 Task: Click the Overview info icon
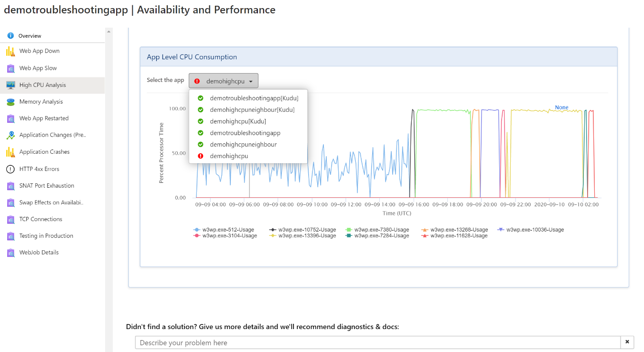click(x=10, y=35)
